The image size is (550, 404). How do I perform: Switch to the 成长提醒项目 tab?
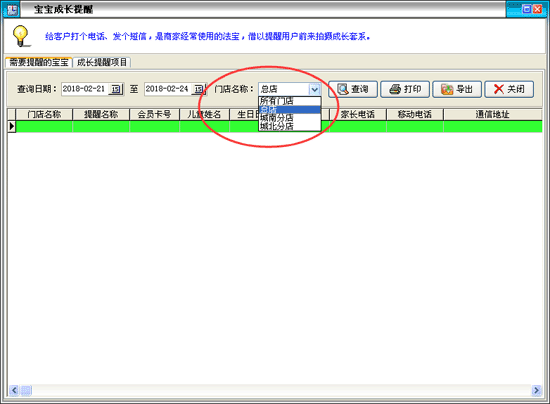click(102, 62)
